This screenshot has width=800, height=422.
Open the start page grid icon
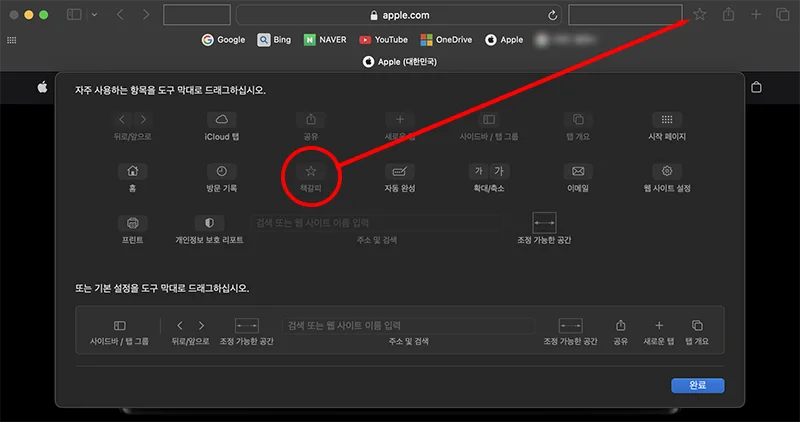(12, 40)
